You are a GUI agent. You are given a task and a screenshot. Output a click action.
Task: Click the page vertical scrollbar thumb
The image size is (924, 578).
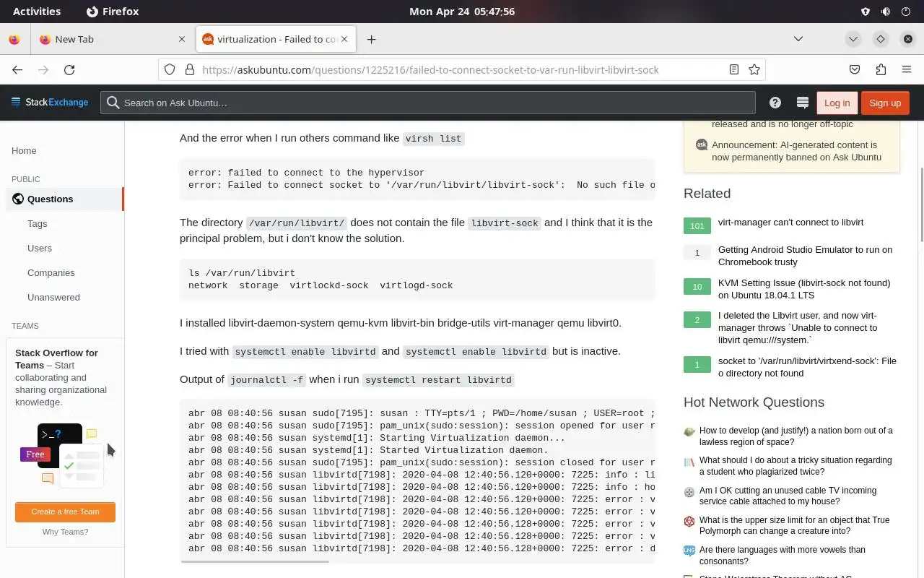[x=921, y=204]
